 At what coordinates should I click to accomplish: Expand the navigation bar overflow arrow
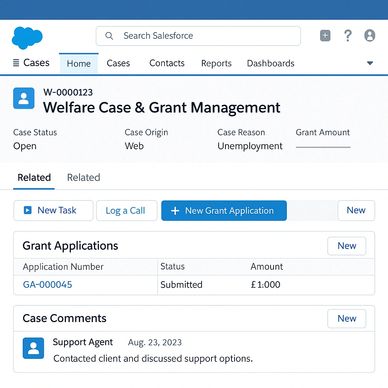[370, 63]
